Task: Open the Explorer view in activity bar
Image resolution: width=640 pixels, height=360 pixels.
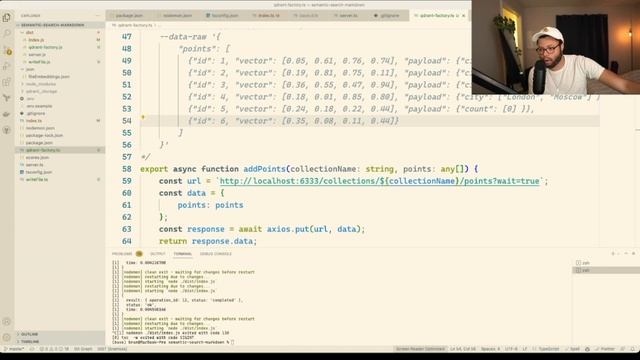Action: coord(7,17)
